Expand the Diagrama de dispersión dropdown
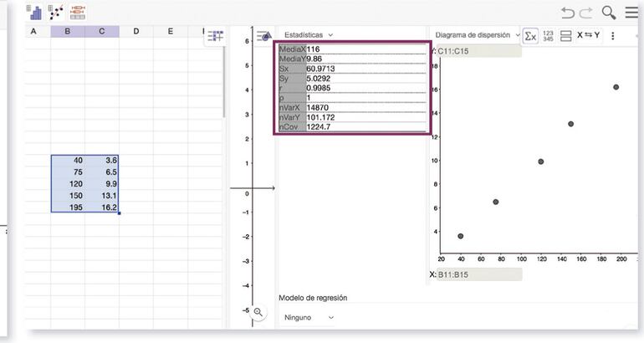 [x=478, y=35]
